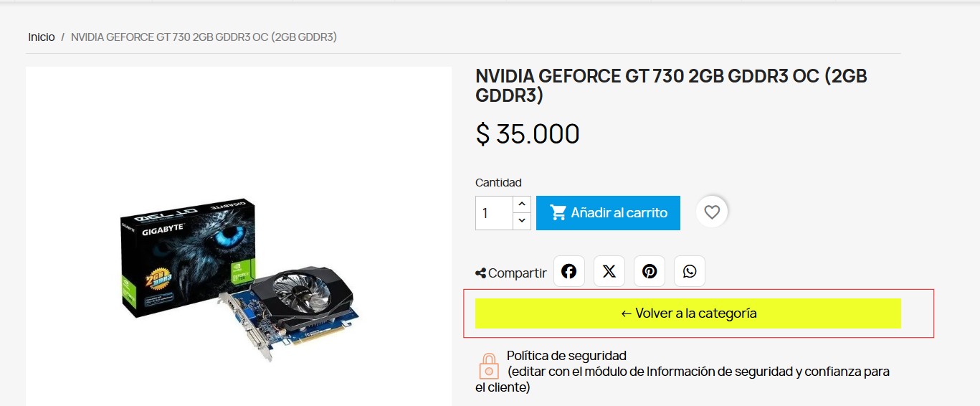This screenshot has width=980, height=406.
Task: Share the product on Facebook
Action: [569, 271]
